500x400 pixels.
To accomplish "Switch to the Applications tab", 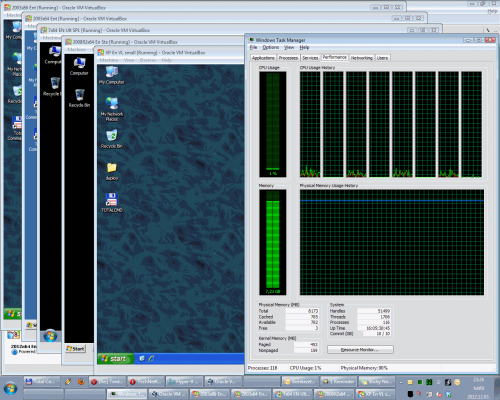I will (x=263, y=58).
